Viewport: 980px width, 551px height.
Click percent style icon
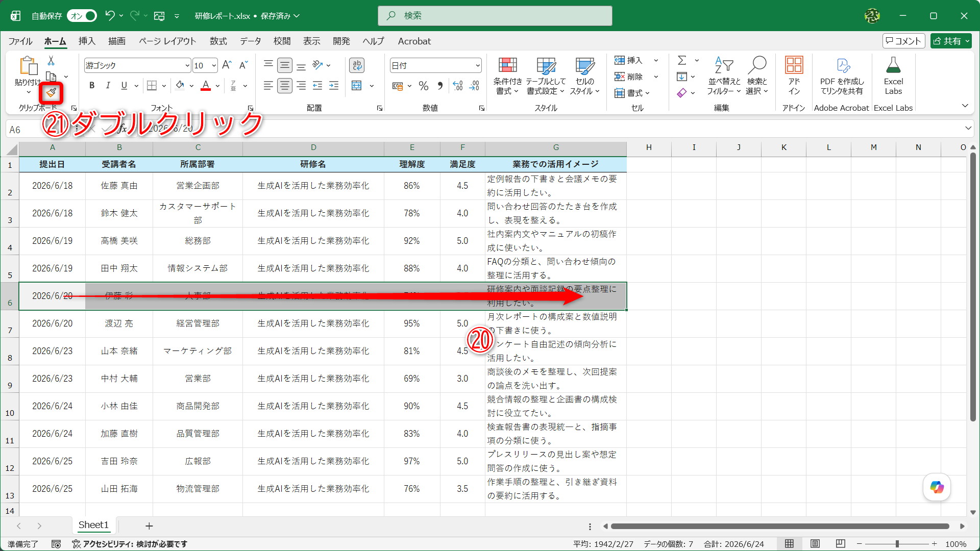pos(423,86)
